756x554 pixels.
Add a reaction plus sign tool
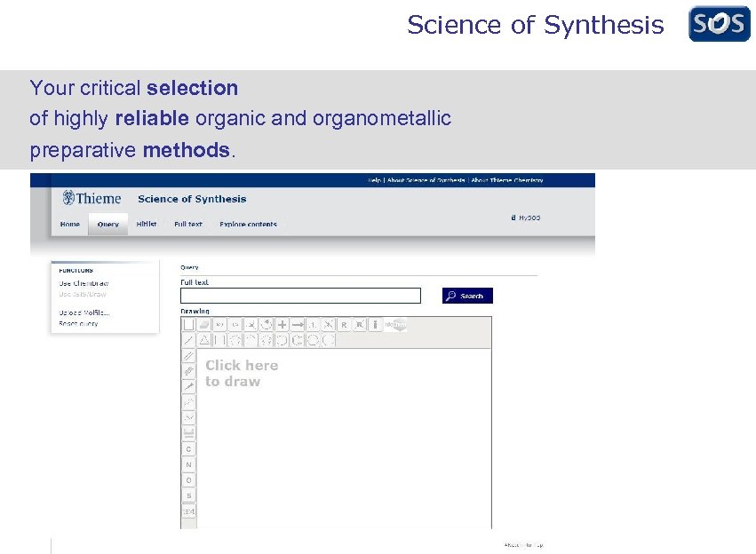282,325
